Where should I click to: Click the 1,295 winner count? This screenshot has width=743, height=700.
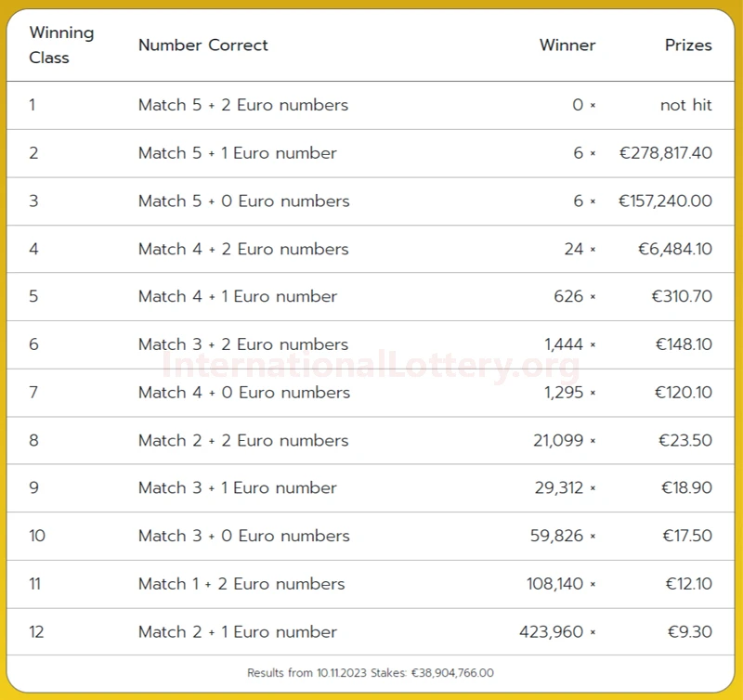tap(564, 392)
